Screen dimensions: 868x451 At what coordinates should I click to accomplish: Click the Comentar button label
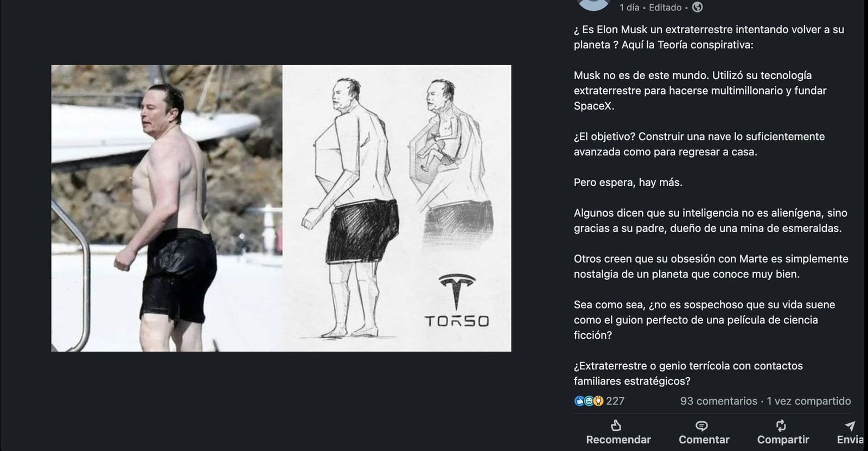tap(704, 440)
